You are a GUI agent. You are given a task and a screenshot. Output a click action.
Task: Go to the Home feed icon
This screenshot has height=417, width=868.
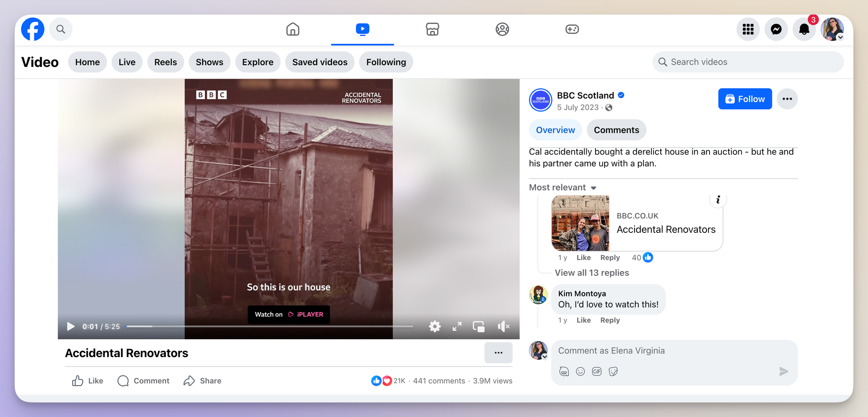tap(293, 29)
